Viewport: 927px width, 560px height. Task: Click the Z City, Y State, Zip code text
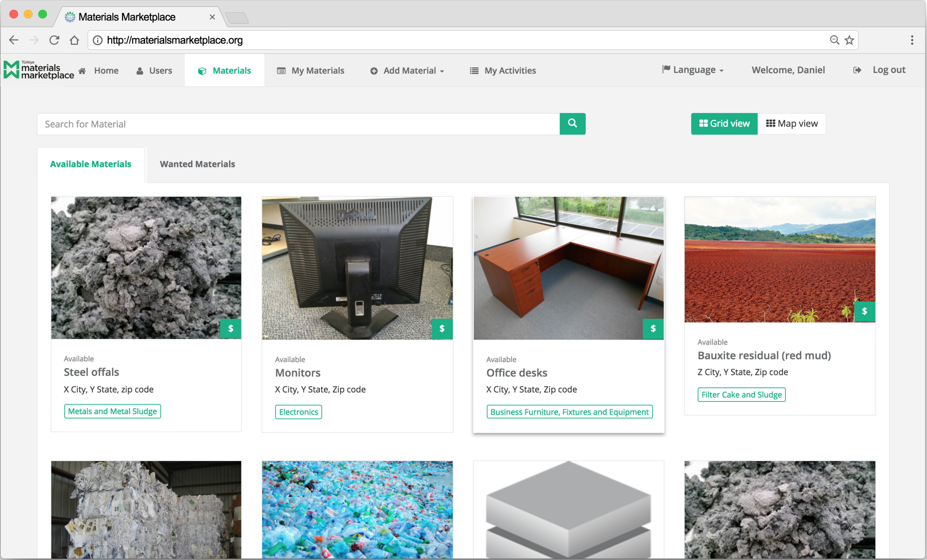point(743,372)
